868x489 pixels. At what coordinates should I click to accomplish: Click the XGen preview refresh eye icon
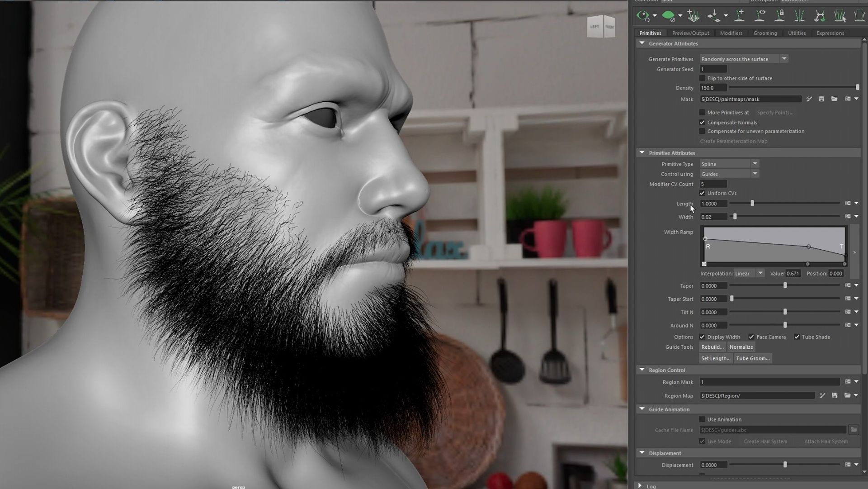tap(644, 16)
